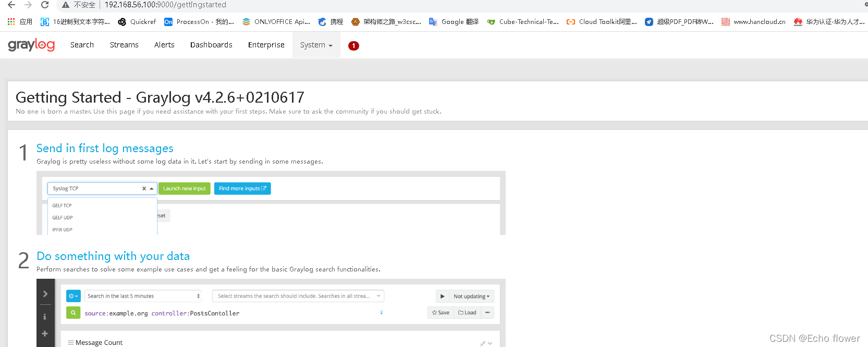
Task: Click the Load search button
Action: click(467, 313)
